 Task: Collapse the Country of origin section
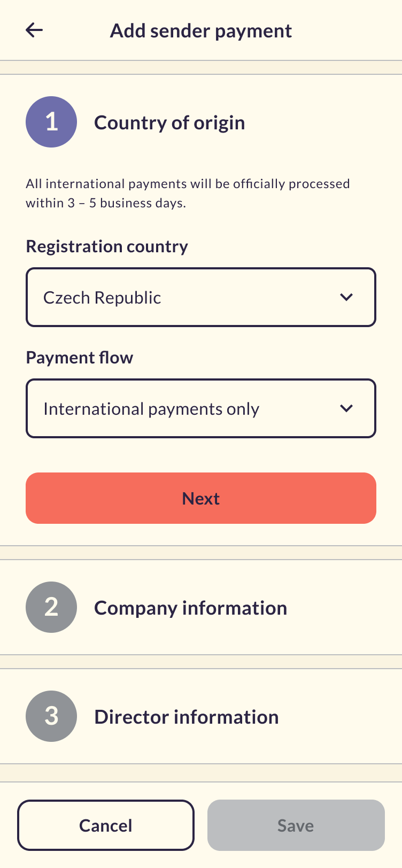click(x=169, y=122)
